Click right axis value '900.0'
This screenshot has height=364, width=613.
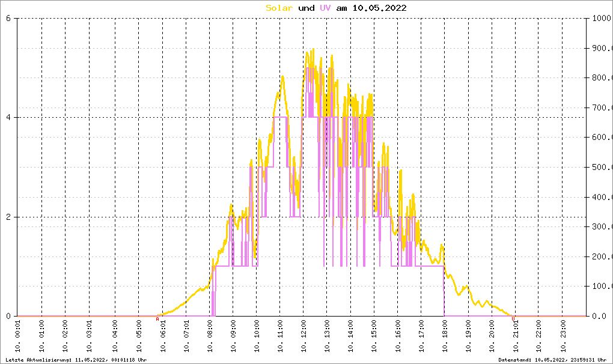(602, 48)
